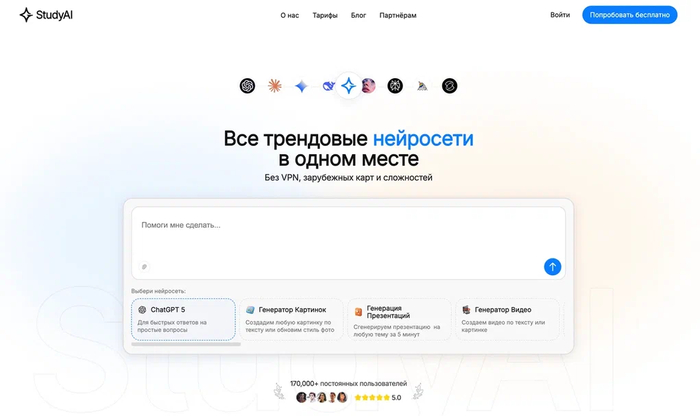Image resolution: width=700 pixels, height=416 pixels.
Task: Click the orange Claude starburst icon
Action: [x=275, y=86]
